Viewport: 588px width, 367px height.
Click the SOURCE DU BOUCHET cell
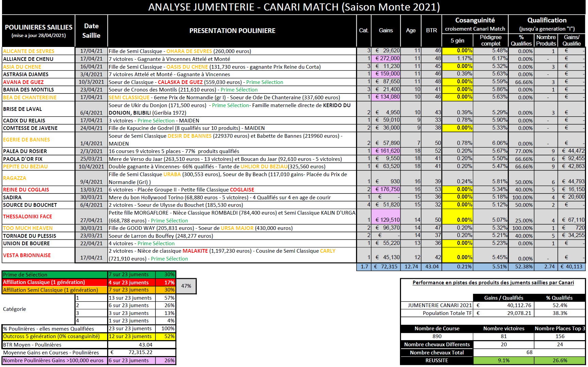[38, 205]
